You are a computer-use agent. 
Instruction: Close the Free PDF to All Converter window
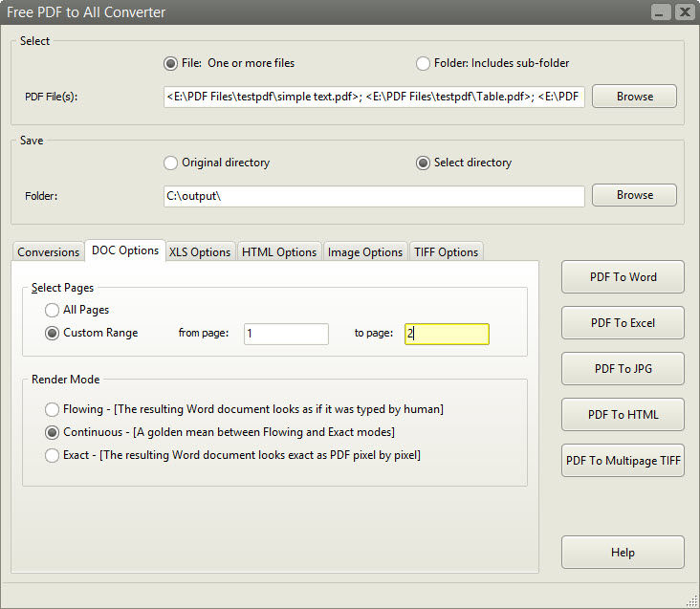click(x=684, y=12)
